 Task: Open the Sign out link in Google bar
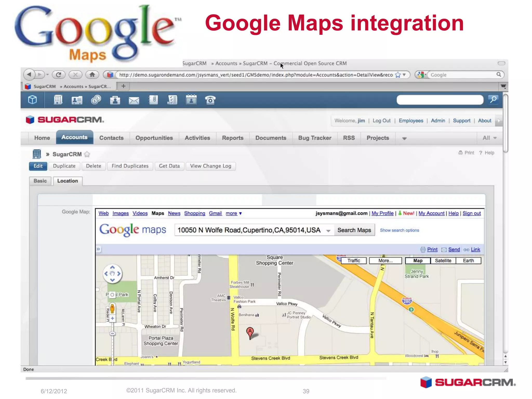(471, 213)
